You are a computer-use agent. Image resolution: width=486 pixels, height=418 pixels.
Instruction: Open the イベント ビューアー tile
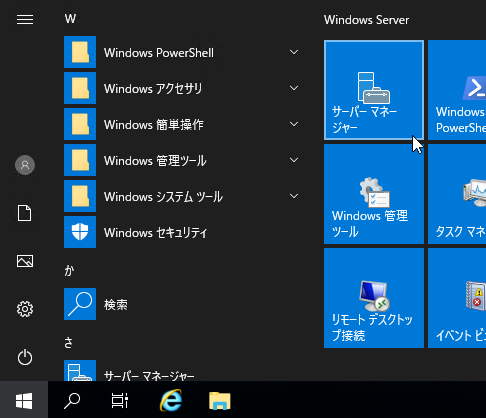tap(457, 298)
